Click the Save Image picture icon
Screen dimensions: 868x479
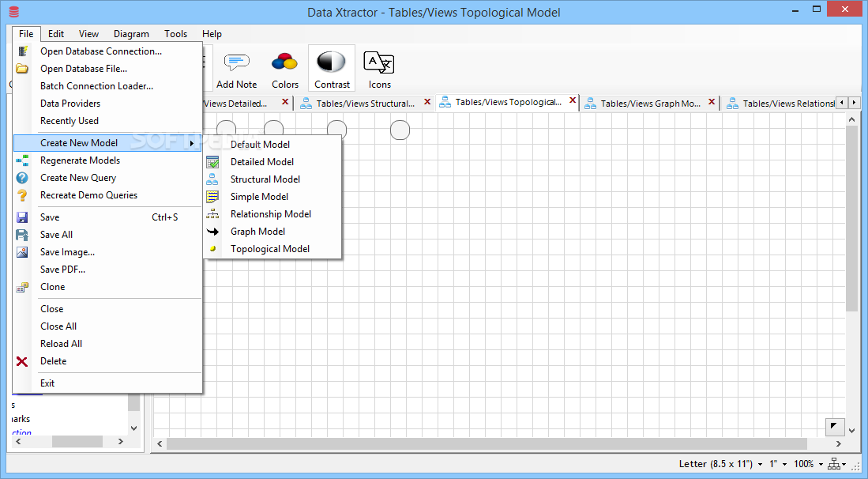pos(22,252)
